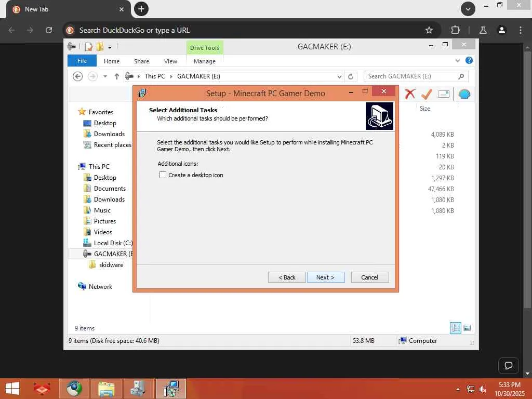Click Explorer back navigation arrow
532x399 pixels.
(78, 76)
